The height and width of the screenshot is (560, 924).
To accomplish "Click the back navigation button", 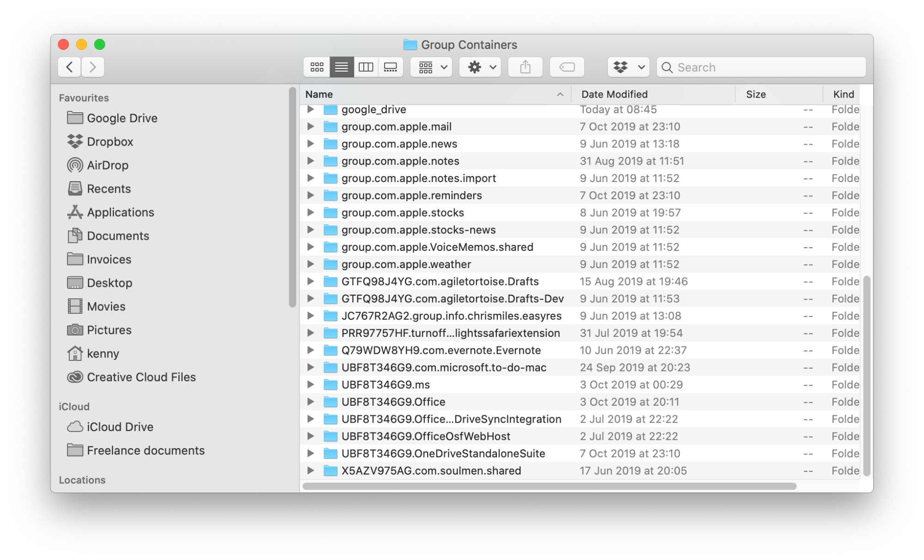I will pyautogui.click(x=69, y=67).
